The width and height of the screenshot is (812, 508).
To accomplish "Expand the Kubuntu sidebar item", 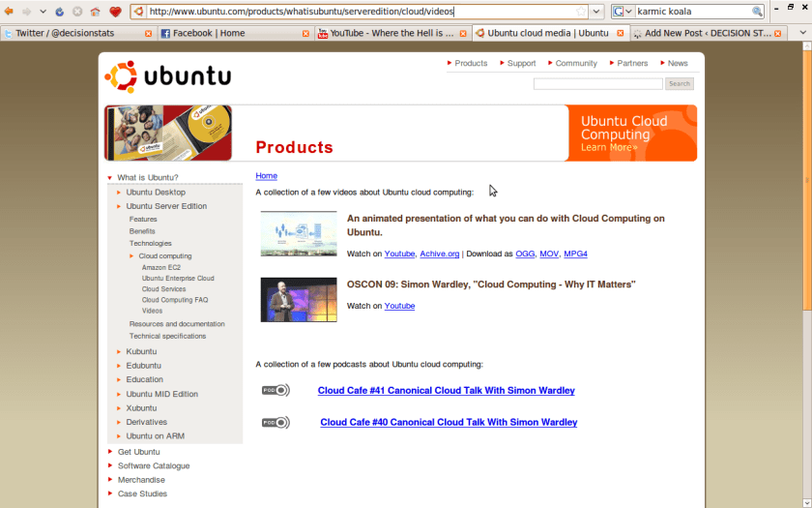I will tap(120, 351).
